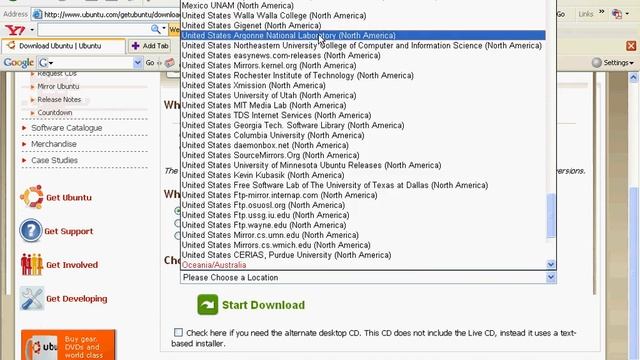Click the Get Ubuntu logo icon

click(32, 197)
